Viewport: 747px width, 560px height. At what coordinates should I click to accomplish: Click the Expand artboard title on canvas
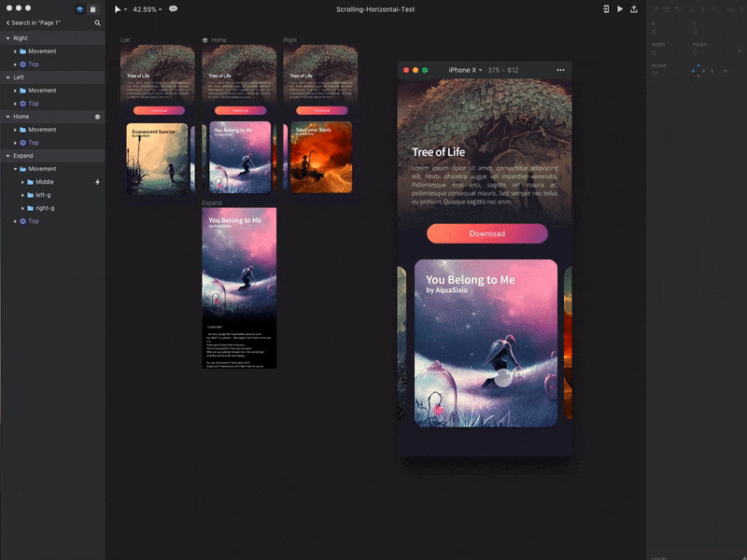coord(212,203)
